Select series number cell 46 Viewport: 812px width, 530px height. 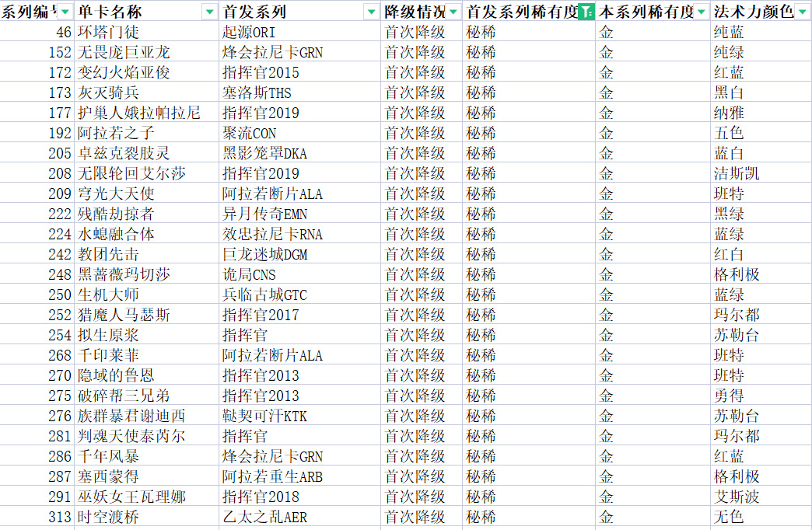point(37,32)
